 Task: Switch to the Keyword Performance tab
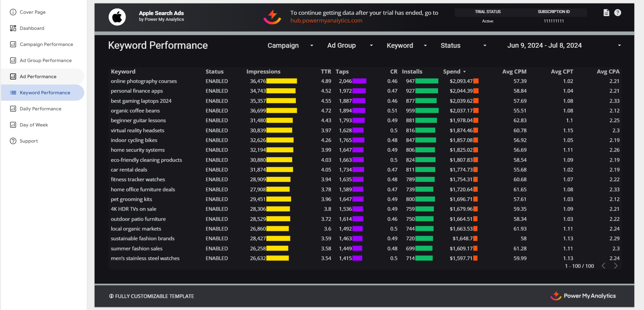pyautogui.click(x=45, y=92)
